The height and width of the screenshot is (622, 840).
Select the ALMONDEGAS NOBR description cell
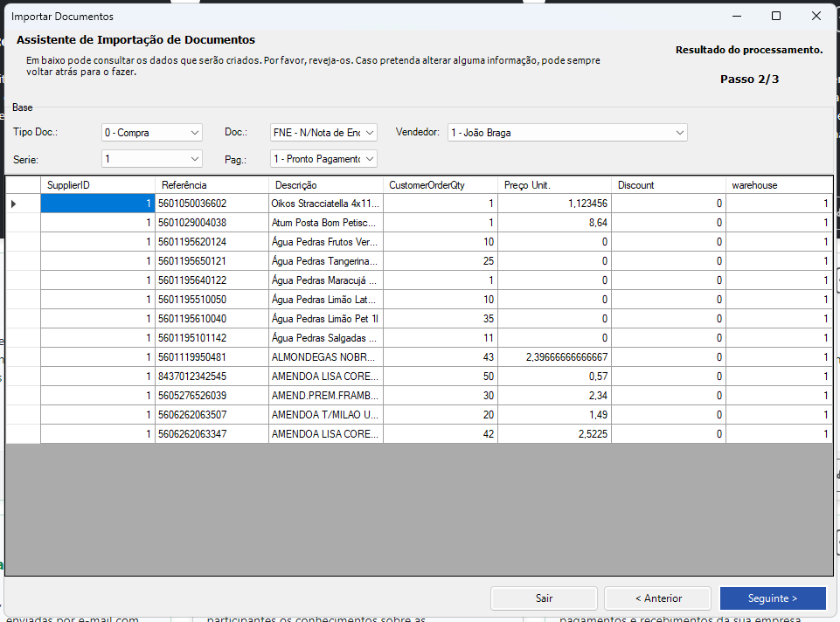pos(325,357)
